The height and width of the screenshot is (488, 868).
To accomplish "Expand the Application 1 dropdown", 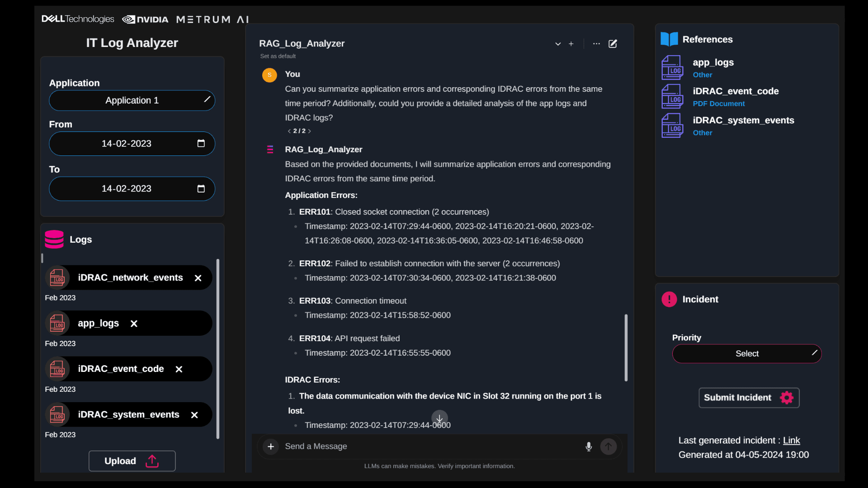I will coord(132,100).
